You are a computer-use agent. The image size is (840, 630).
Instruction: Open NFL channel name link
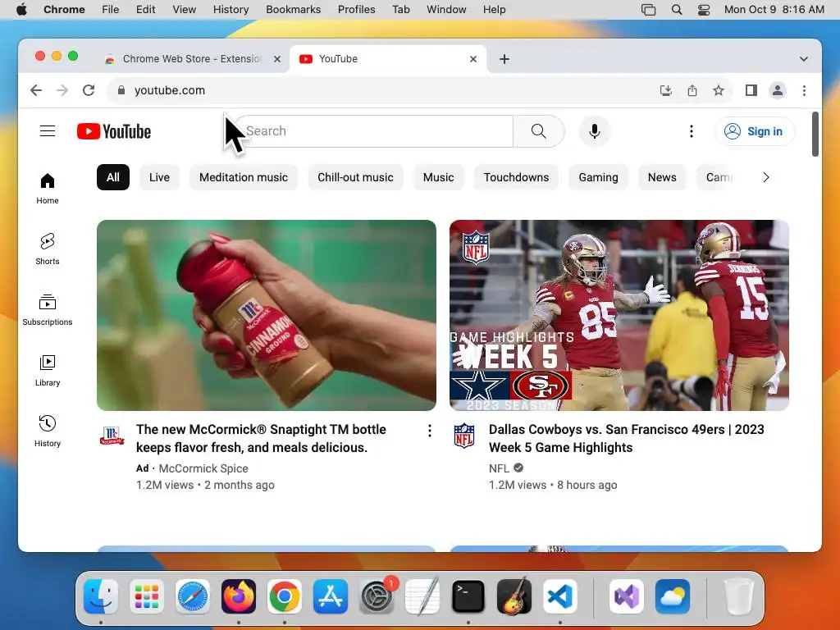point(499,468)
